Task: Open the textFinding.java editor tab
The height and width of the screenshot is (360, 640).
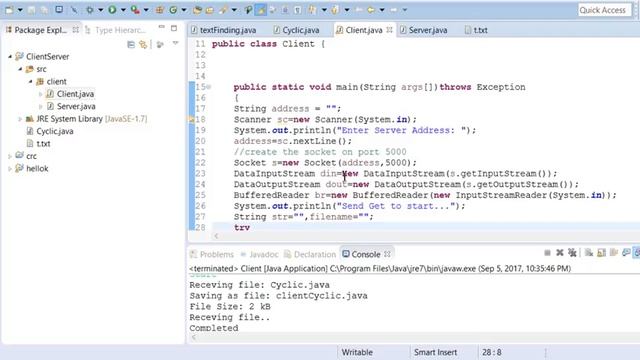Action: pos(224,30)
